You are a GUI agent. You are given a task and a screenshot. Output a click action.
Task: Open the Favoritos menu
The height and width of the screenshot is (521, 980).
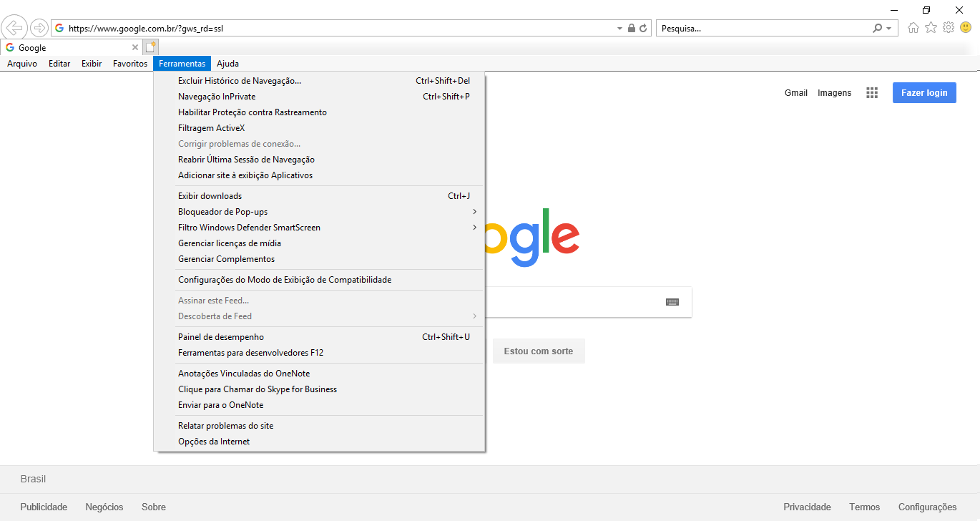[130, 64]
